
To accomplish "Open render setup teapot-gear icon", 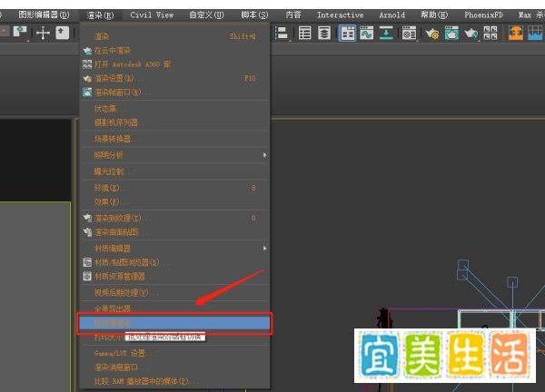I will click(x=432, y=34).
